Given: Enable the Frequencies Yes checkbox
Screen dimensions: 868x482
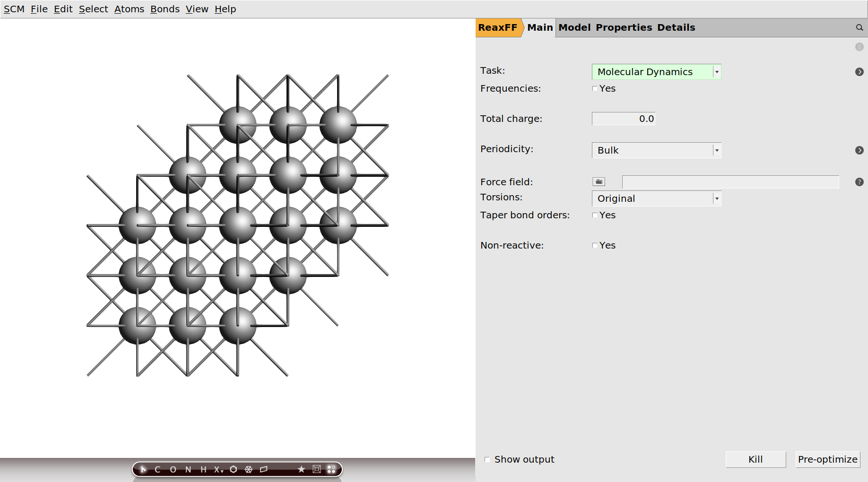Looking at the screenshot, I should pyautogui.click(x=595, y=88).
